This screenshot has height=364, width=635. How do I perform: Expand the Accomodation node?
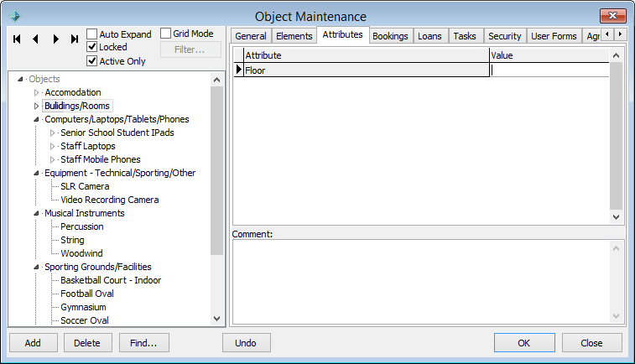pyautogui.click(x=36, y=93)
